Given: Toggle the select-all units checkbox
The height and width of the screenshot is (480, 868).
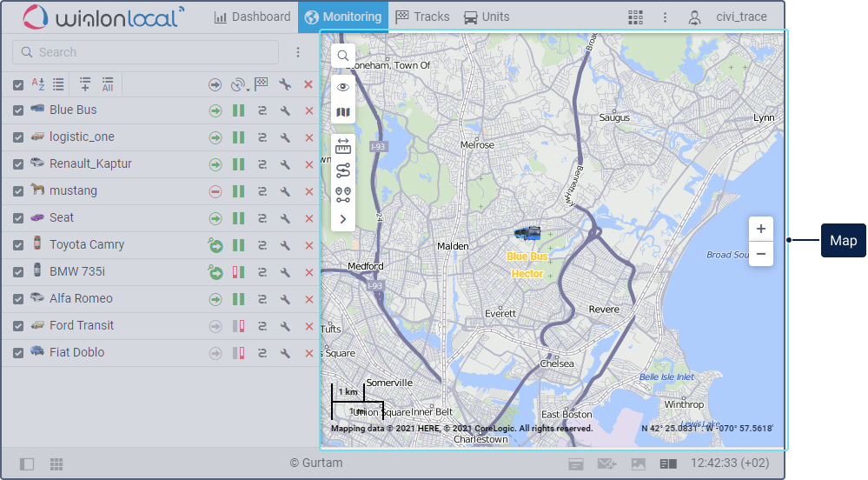Looking at the screenshot, I should 18,85.
